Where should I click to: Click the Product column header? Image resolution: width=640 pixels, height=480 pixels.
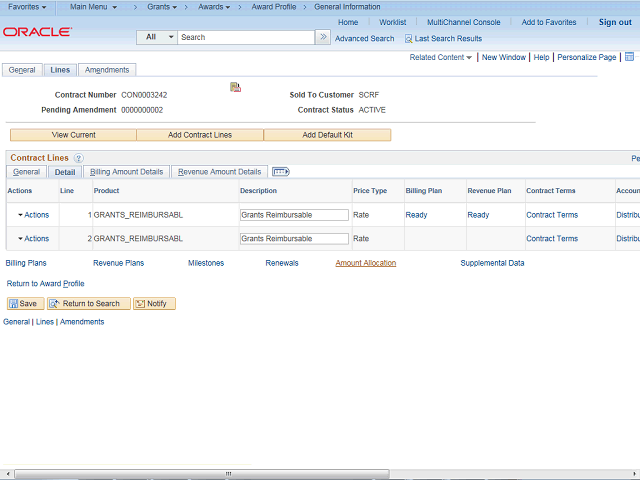point(106,191)
